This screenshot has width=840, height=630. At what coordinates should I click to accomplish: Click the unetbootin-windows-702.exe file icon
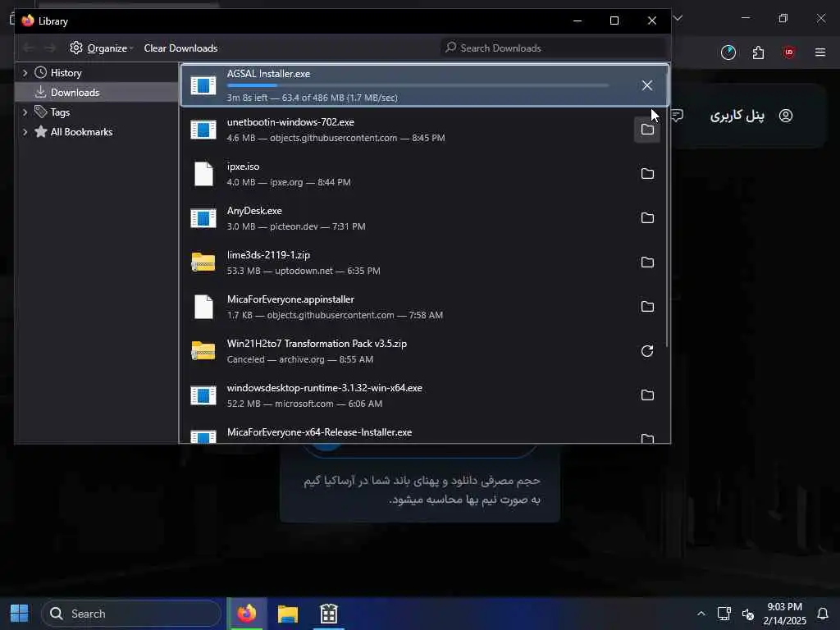[x=203, y=130]
